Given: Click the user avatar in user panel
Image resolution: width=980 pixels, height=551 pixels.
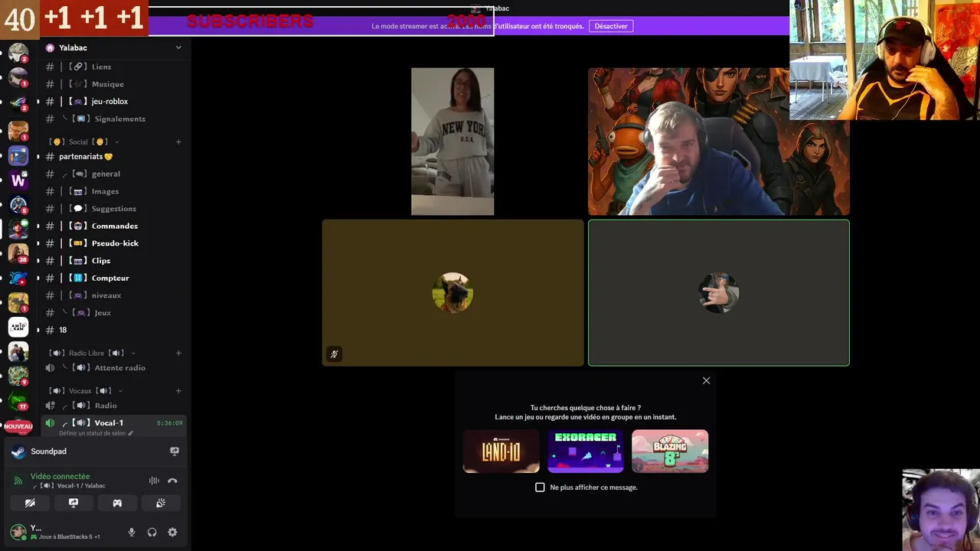Looking at the screenshot, I should pos(18,532).
